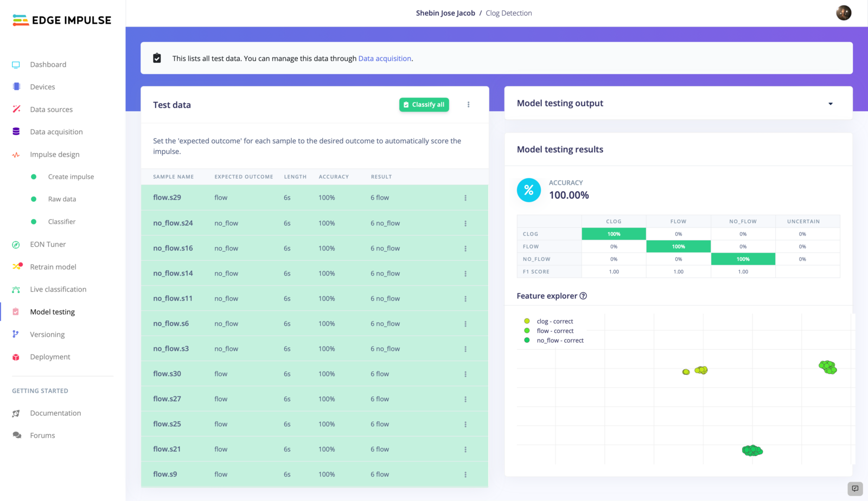Click the Deployment box icon
Screen dimensions: 868x501
[x=16, y=357]
